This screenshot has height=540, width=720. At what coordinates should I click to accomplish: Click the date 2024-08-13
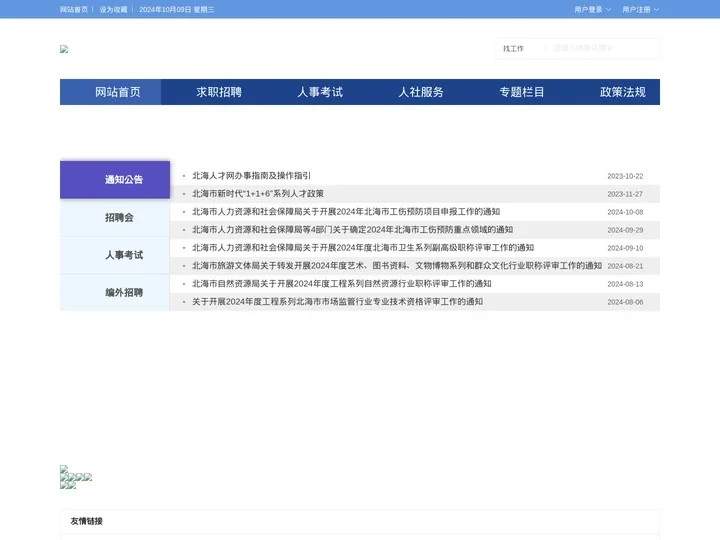pos(625,284)
